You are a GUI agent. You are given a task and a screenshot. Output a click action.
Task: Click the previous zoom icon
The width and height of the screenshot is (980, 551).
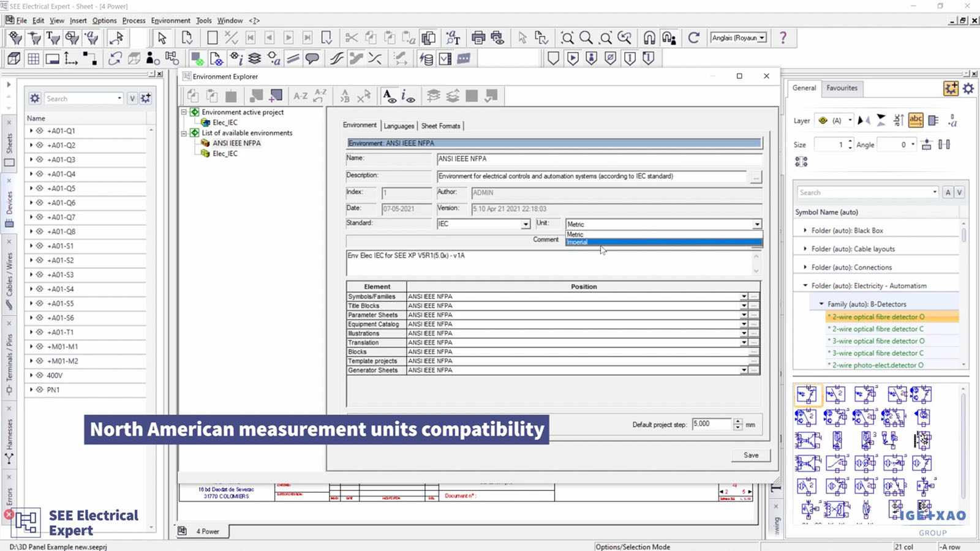pos(624,38)
